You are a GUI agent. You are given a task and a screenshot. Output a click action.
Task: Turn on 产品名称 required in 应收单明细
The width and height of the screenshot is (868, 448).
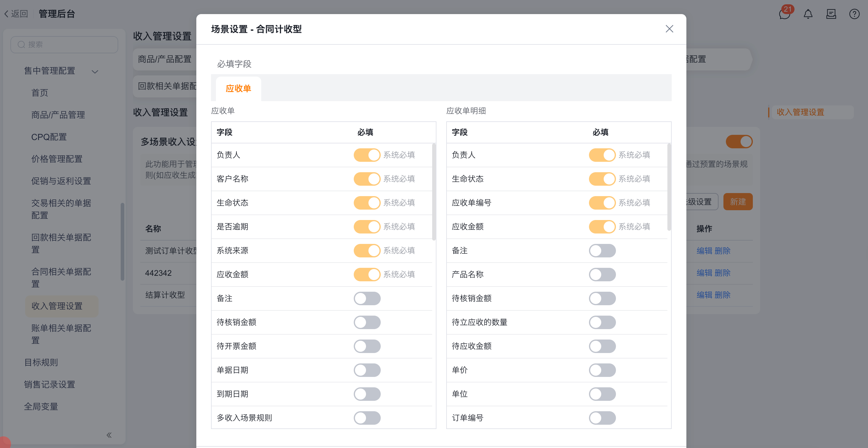pyautogui.click(x=602, y=274)
